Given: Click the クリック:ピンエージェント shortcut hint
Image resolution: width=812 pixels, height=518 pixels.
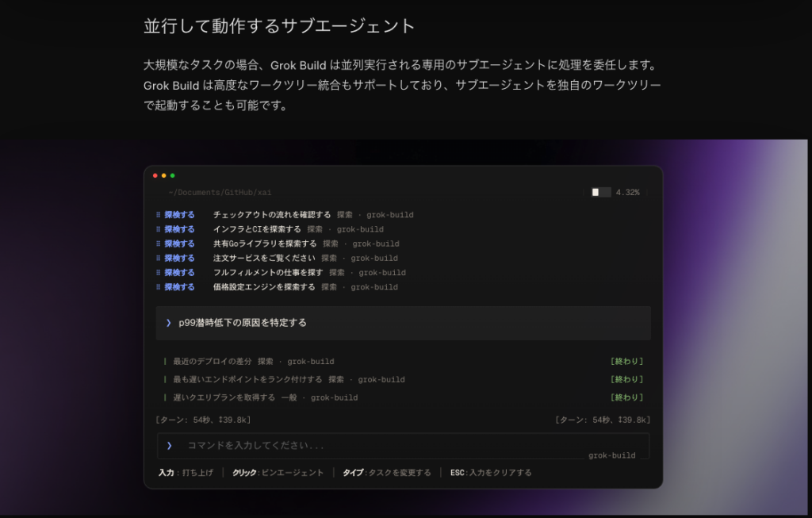Looking at the screenshot, I should click(278, 473).
